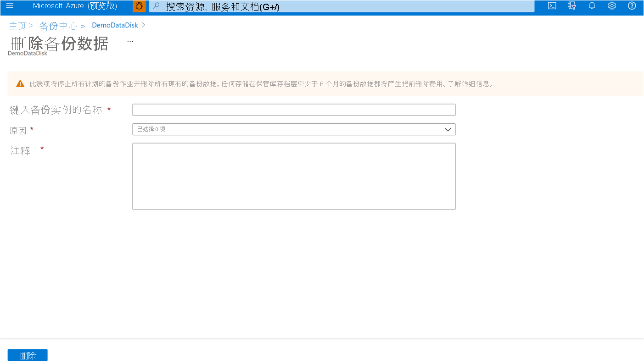The image size is (644, 364).
Task: Open the directory and subscription filter
Action: 571,6
